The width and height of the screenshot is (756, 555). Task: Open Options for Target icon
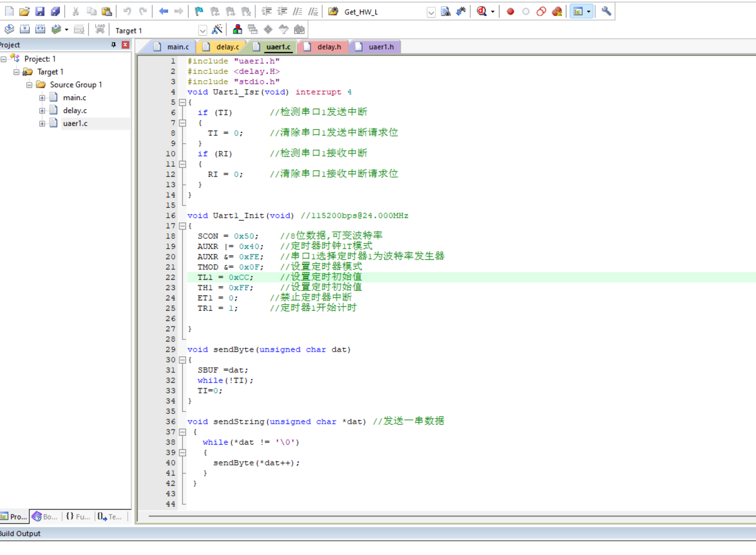click(x=217, y=29)
